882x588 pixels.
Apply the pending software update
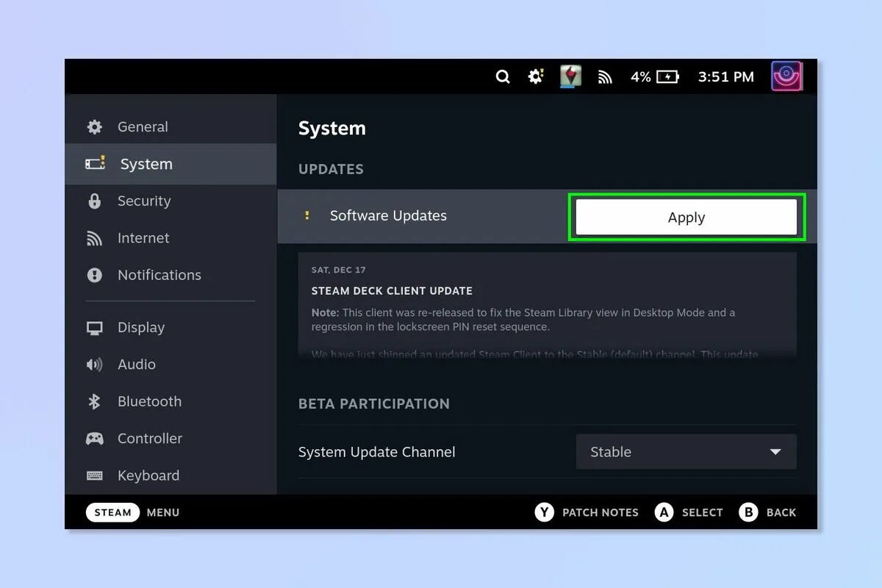point(686,217)
